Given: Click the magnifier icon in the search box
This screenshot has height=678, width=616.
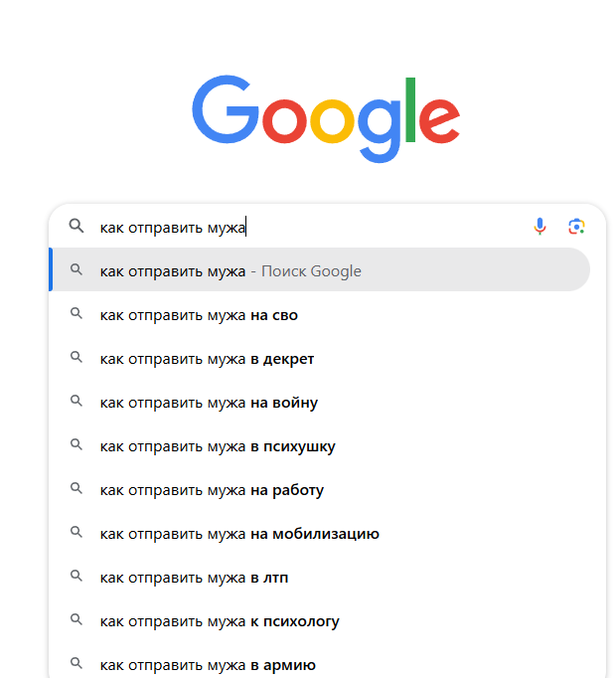Looking at the screenshot, I should pos(76,227).
